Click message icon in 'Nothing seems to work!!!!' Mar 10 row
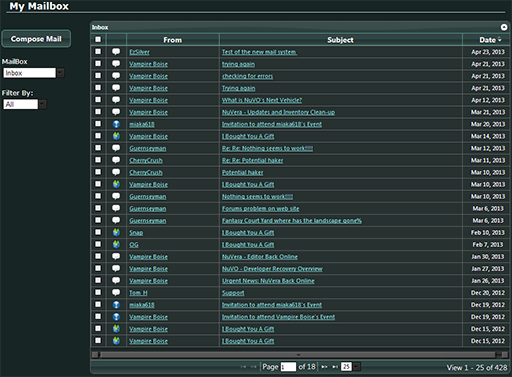Image resolution: width=512 pixels, height=377 pixels. pos(116,196)
